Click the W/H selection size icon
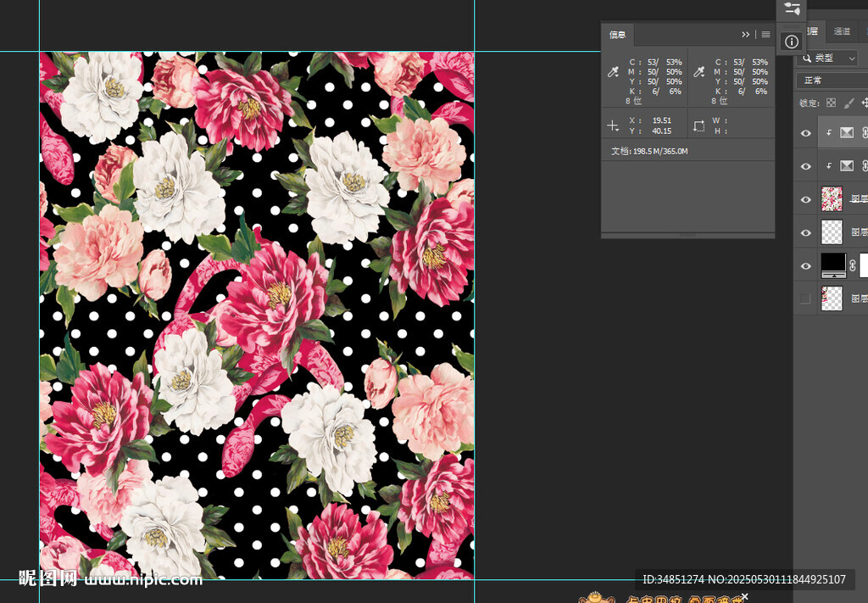This screenshot has height=603, width=868. [699, 126]
